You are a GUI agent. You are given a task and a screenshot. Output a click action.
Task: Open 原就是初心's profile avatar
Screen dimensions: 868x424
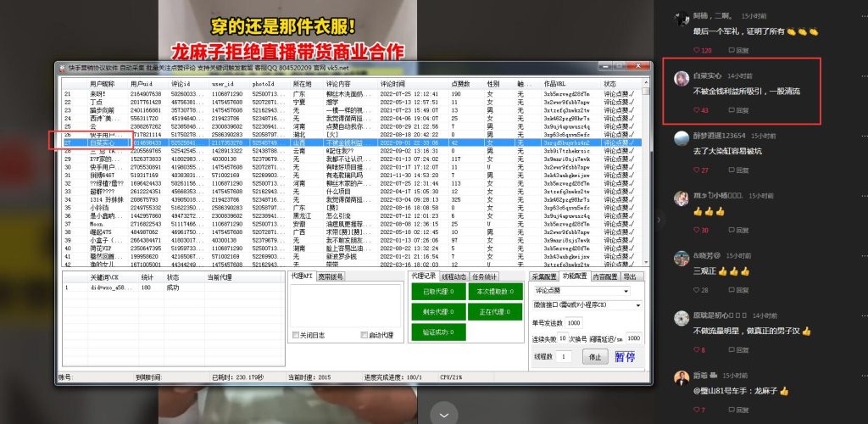click(x=682, y=318)
